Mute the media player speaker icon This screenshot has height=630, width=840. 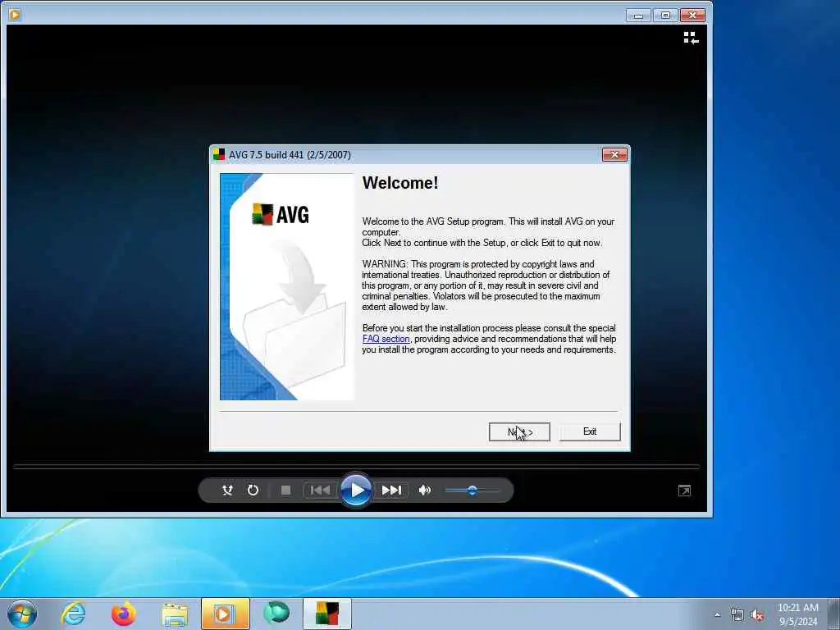pos(425,491)
